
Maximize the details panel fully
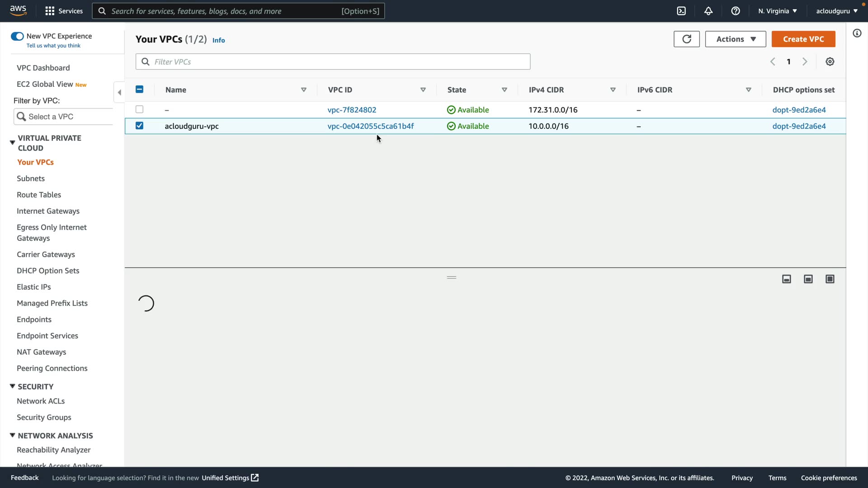pyautogui.click(x=830, y=279)
